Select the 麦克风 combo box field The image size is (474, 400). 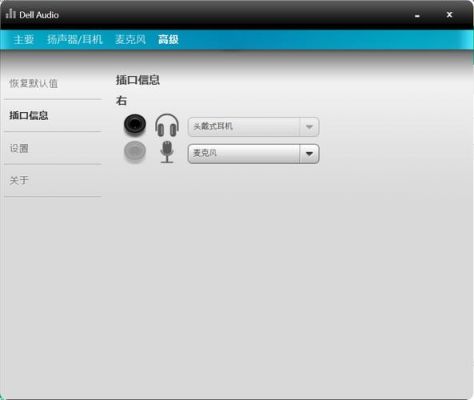(x=253, y=154)
